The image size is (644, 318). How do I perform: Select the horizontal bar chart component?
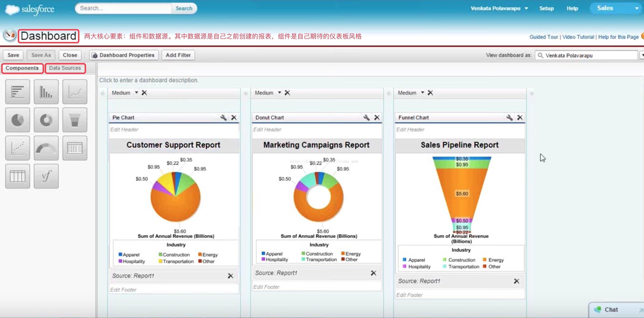coord(17,92)
